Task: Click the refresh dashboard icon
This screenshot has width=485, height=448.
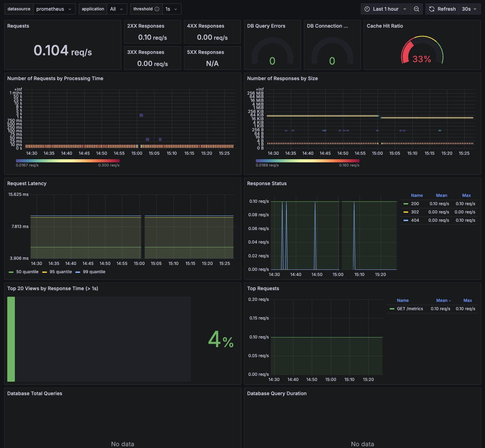Action: point(432,9)
